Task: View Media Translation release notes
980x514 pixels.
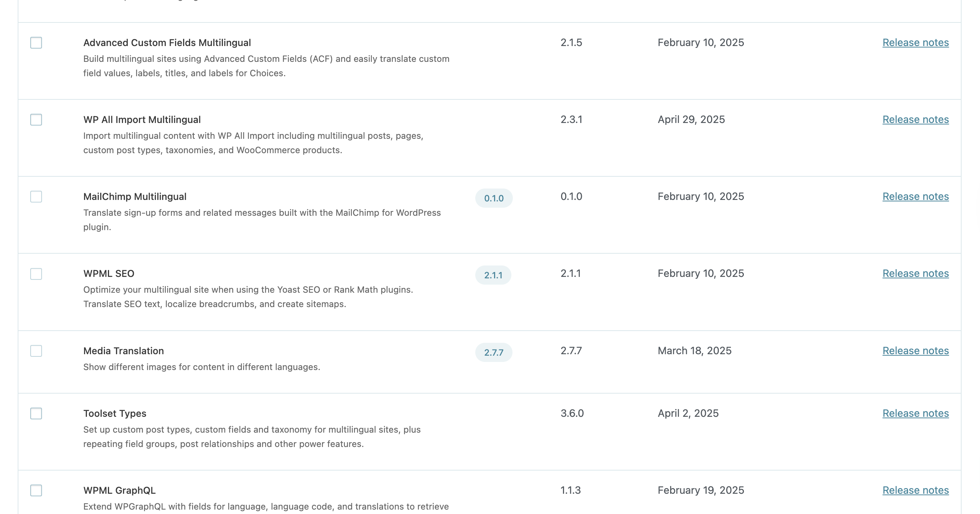Action: (x=915, y=351)
